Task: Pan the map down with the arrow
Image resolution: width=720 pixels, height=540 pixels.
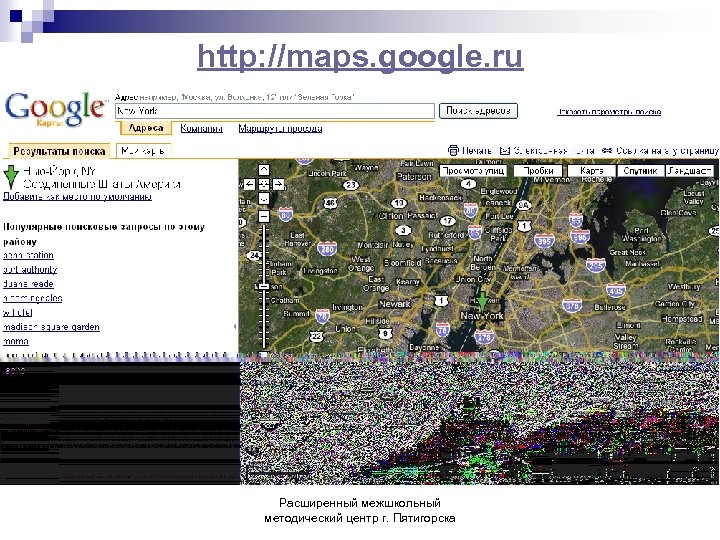Action: [264, 199]
